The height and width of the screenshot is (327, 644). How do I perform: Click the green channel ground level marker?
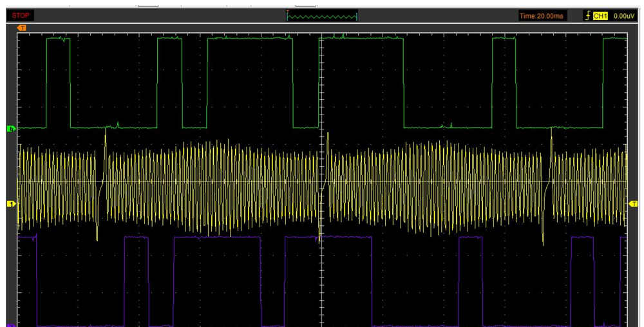click(x=10, y=129)
